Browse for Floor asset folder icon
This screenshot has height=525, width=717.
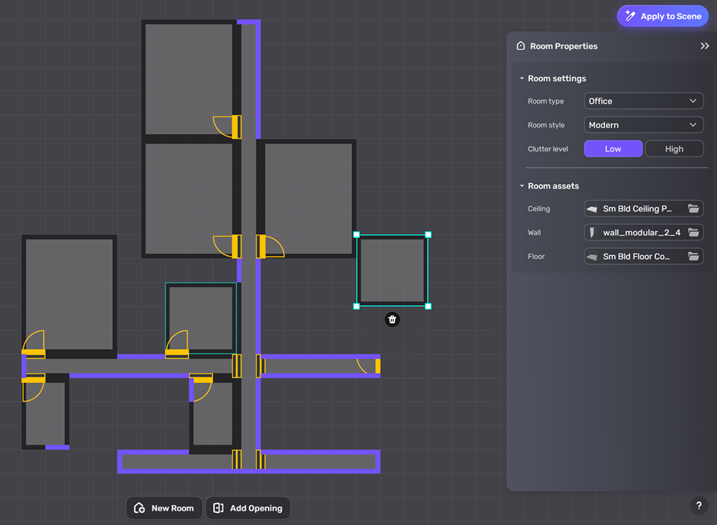point(694,257)
